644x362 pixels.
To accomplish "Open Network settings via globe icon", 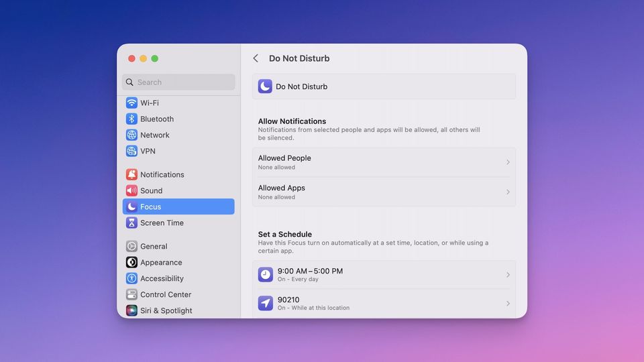I will point(131,135).
